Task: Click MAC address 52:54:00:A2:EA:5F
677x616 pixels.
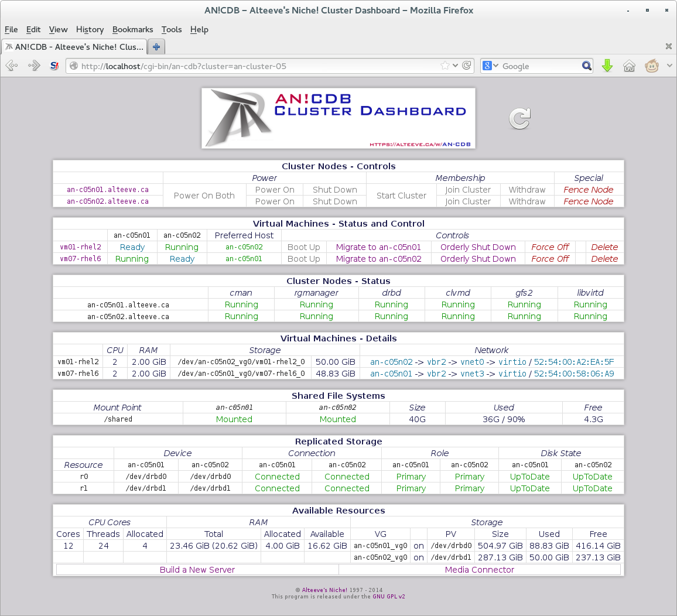Action: tap(574, 362)
